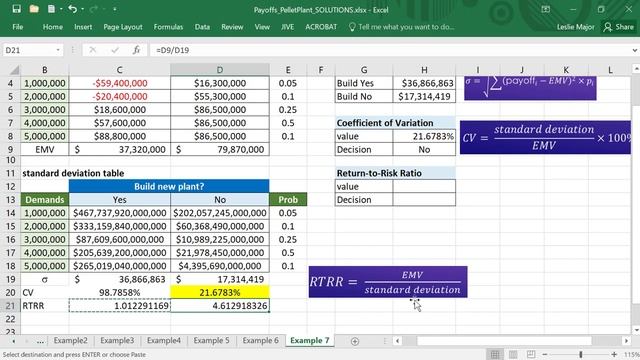Open the Formulas ribbon tab

[168, 27]
